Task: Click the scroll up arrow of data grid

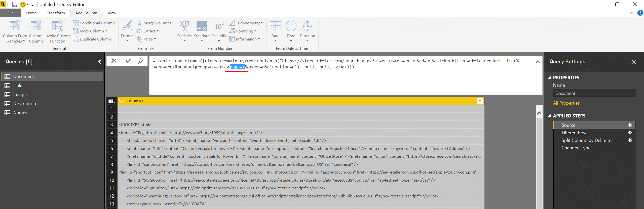Action: [539, 113]
